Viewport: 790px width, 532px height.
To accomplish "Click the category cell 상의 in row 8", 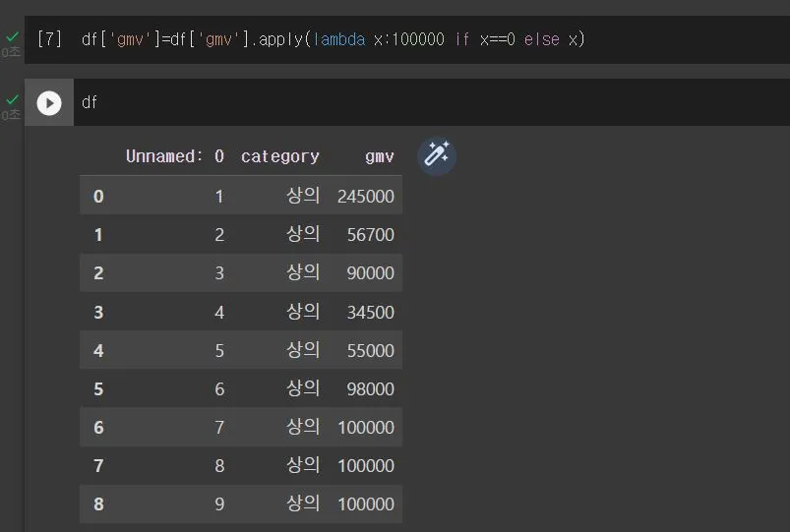I will pos(303,503).
